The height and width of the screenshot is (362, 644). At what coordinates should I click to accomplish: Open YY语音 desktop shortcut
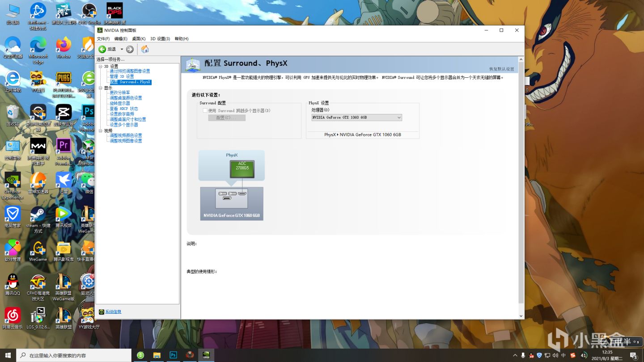(x=38, y=81)
